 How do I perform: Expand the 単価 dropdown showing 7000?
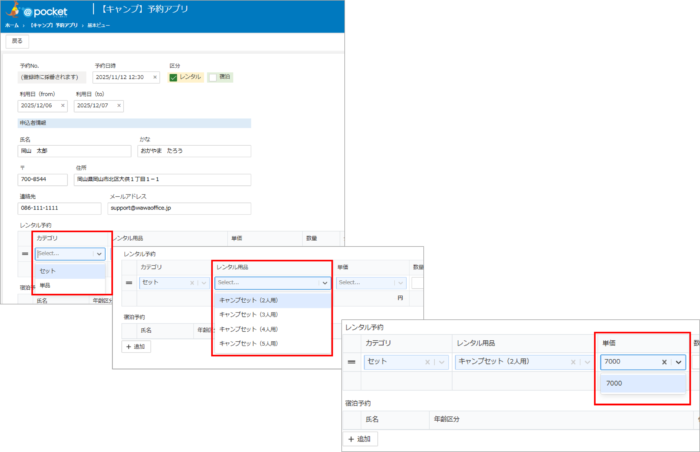point(680,362)
